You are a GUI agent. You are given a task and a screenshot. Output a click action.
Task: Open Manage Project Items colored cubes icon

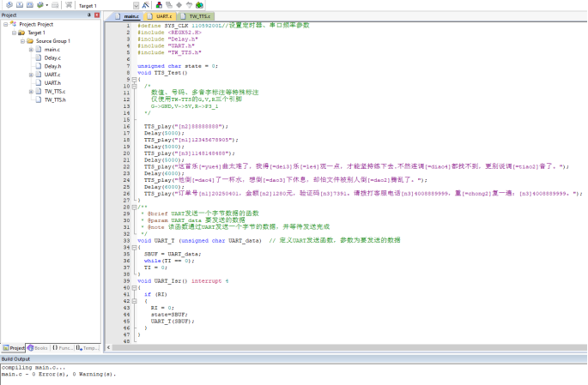point(159,5)
